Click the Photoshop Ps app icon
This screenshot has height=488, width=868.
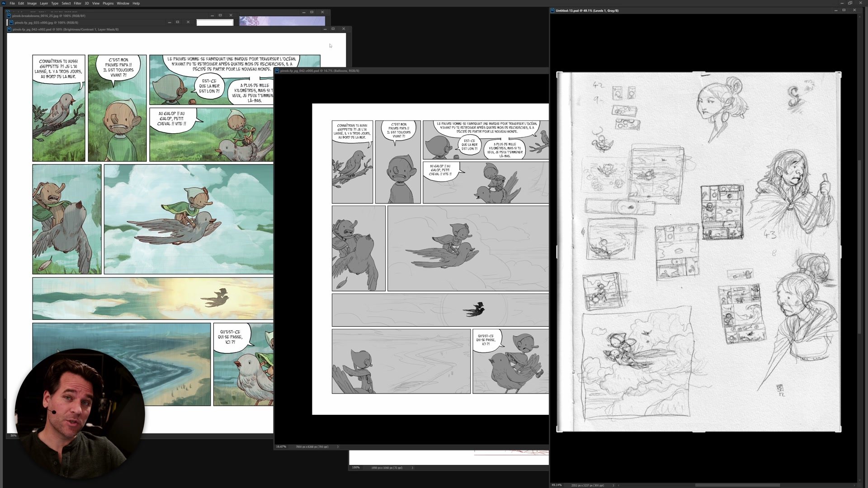[x=4, y=3]
